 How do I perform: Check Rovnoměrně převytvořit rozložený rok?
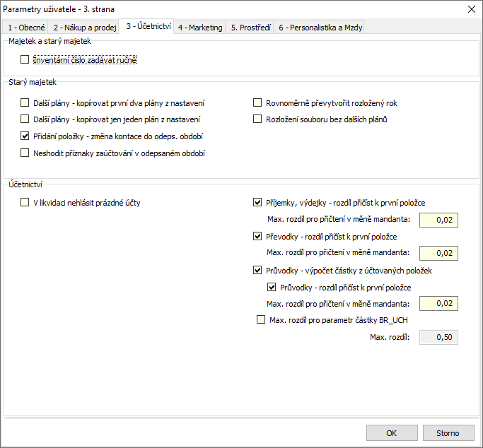pos(257,102)
